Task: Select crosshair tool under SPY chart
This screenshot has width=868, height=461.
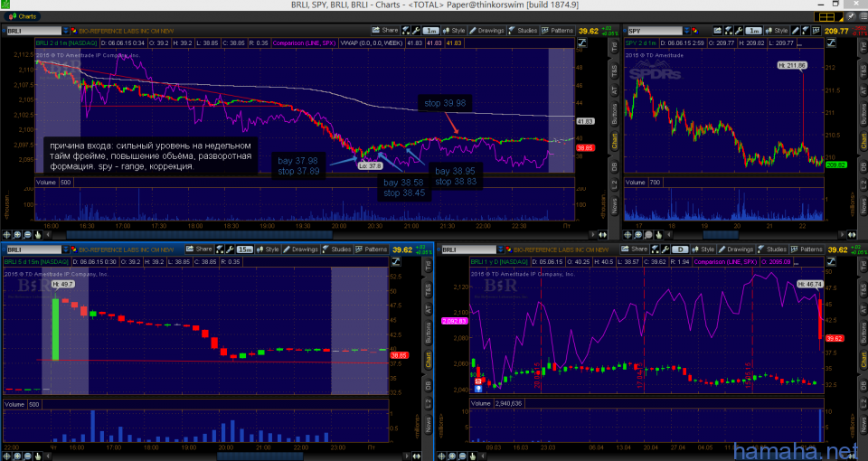Action: 627,235
